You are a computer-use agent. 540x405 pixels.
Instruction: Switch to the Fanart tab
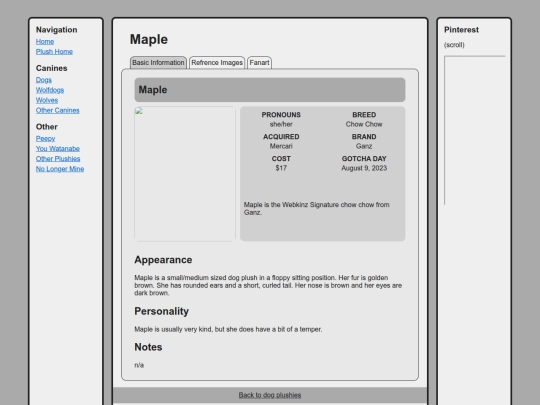[x=259, y=63]
